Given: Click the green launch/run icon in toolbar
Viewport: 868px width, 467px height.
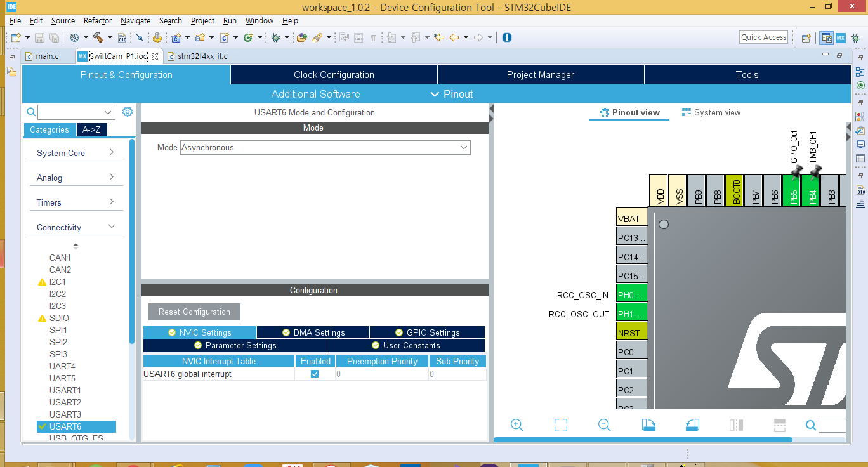Looking at the screenshot, I should point(248,37).
